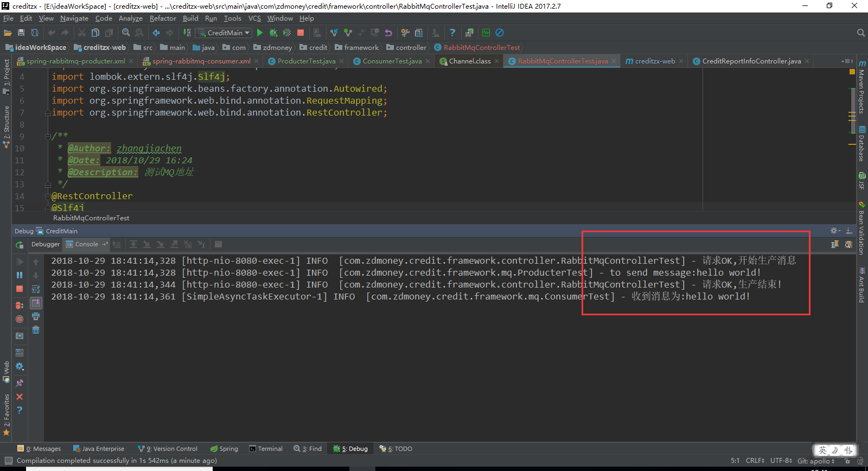
Task: Open Settings with the wrench icon
Action: pyautogui.click(x=405, y=33)
